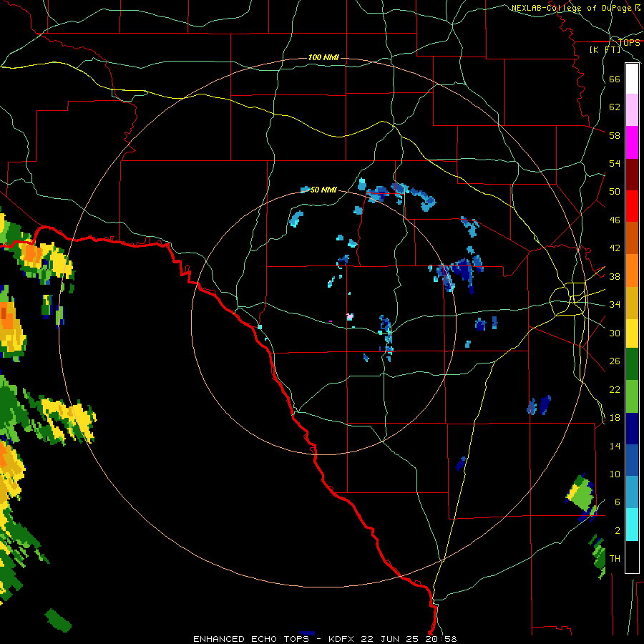This screenshot has width=644, height=644.
Task: Click legend value 46
Action: pyautogui.click(x=615, y=220)
